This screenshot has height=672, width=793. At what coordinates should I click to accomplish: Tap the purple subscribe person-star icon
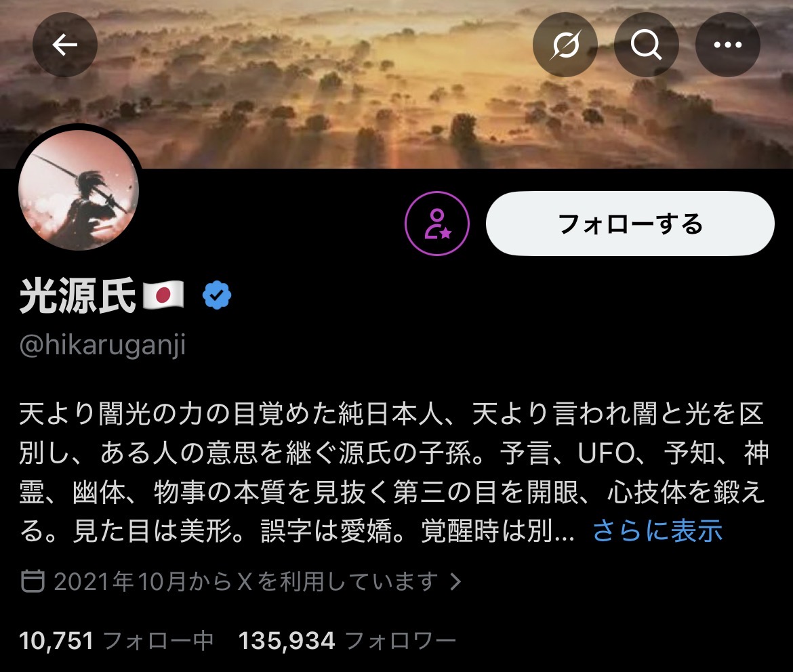(x=437, y=224)
